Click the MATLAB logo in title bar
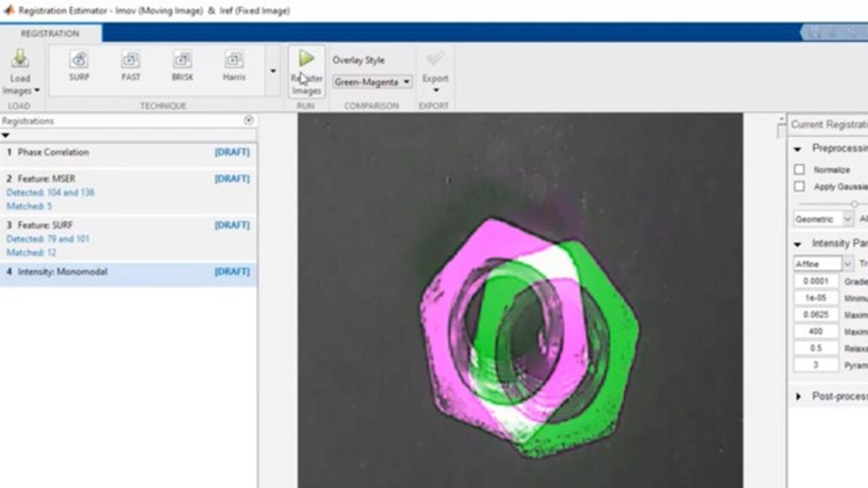868x488 pixels. (x=9, y=11)
